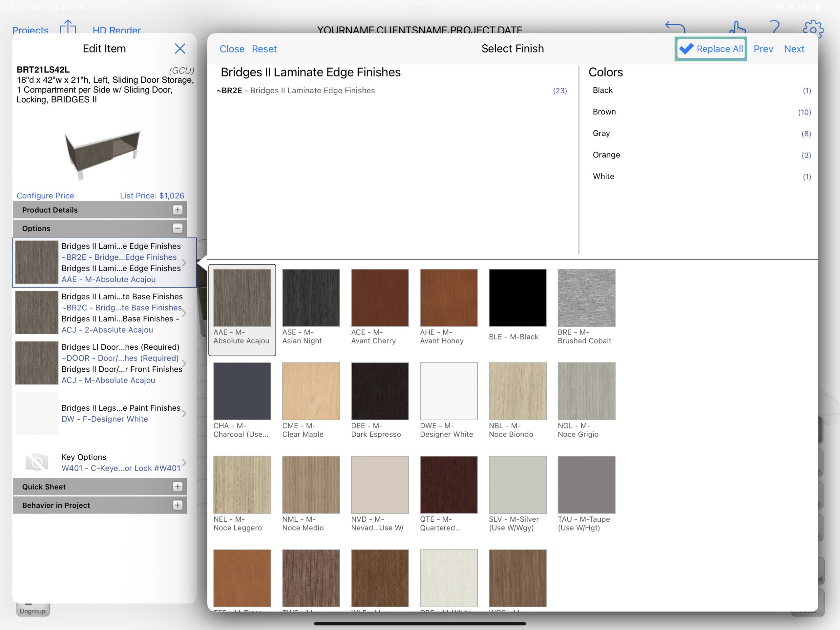Filter finishes by Gray color
Screen dimensions: 840x630
tap(702, 133)
